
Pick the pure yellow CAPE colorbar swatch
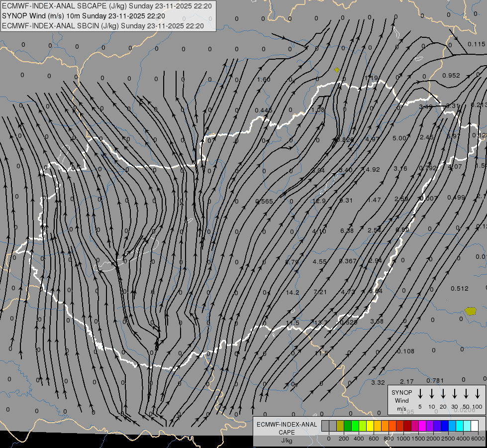pyautogui.click(x=370, y=426)
